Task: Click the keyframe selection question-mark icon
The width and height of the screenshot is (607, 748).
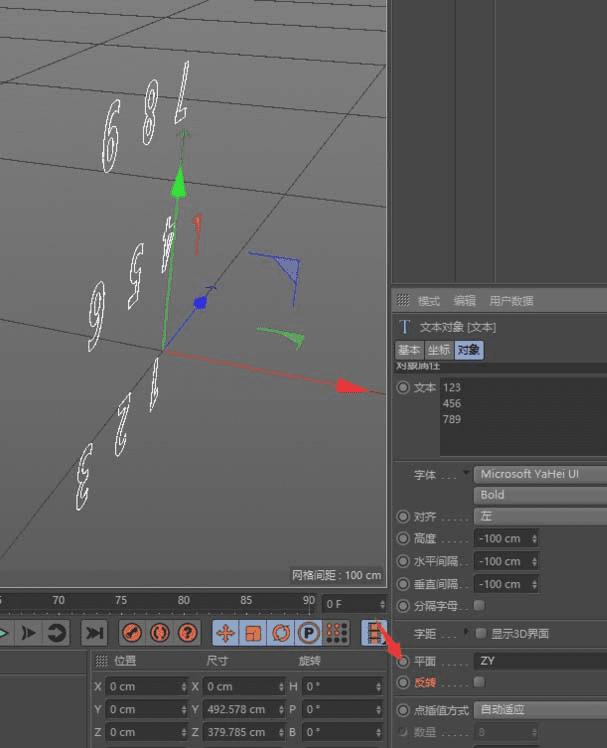Action: [x=187, y=633]
